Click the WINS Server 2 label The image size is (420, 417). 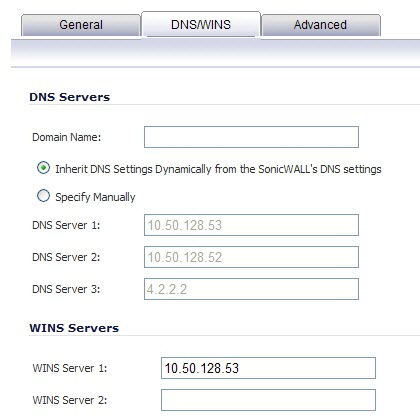coord(70,400)
